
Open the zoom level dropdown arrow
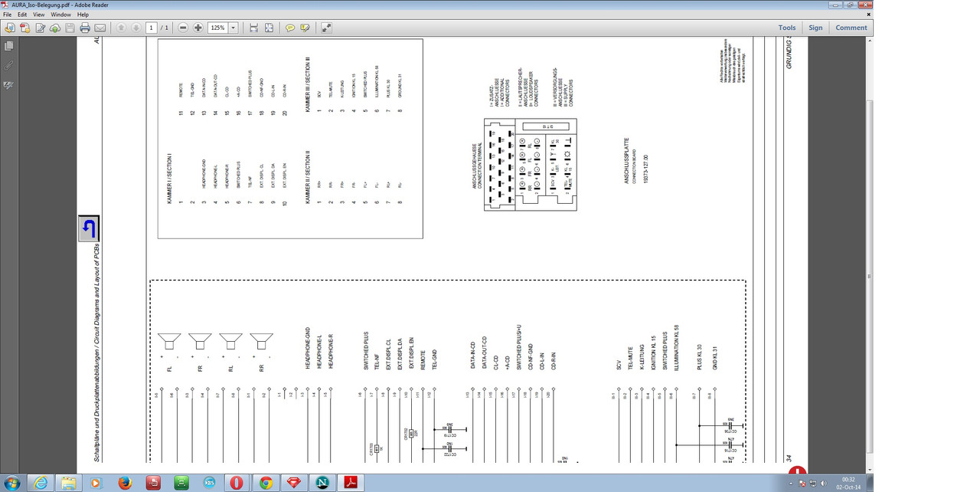tap(233, 28)
